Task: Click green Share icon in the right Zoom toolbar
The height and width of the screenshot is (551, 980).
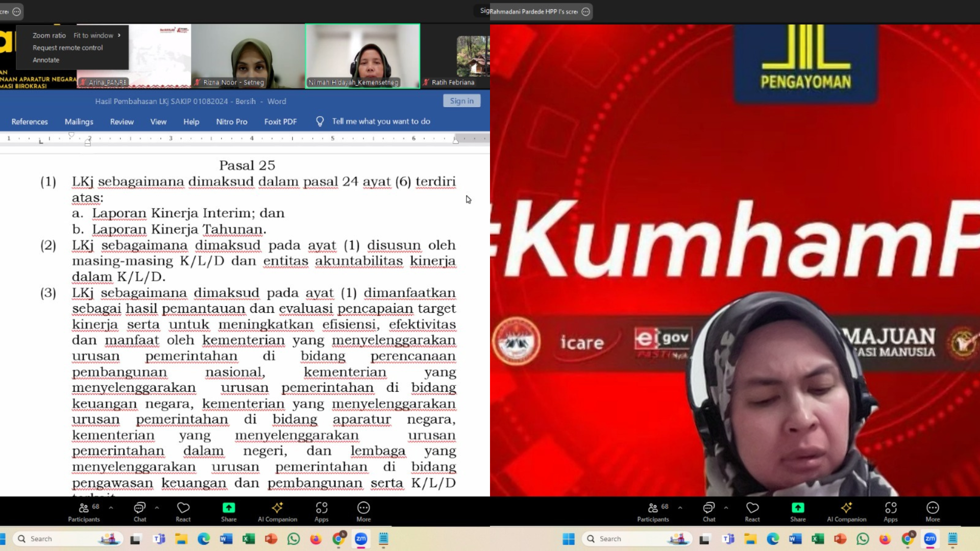Action: pos(798,508)
